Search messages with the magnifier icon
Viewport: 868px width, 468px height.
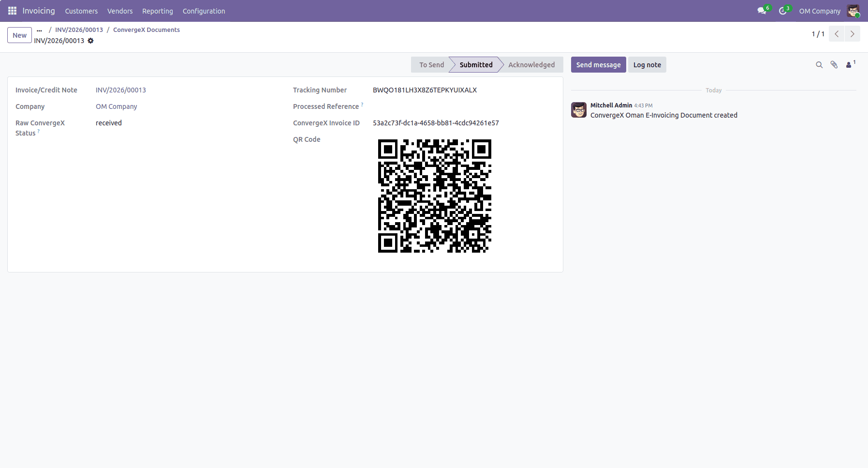click(819, 65)
